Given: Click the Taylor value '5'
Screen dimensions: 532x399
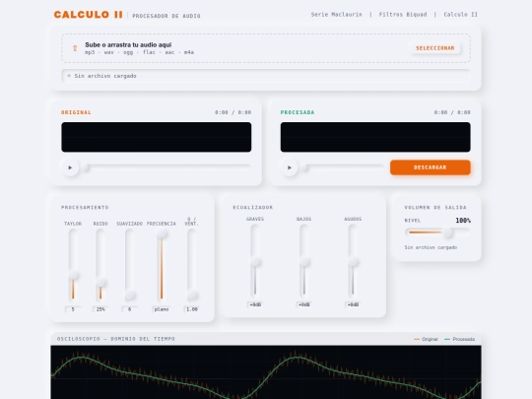Looking at the screenshot, I should [73, 309].
